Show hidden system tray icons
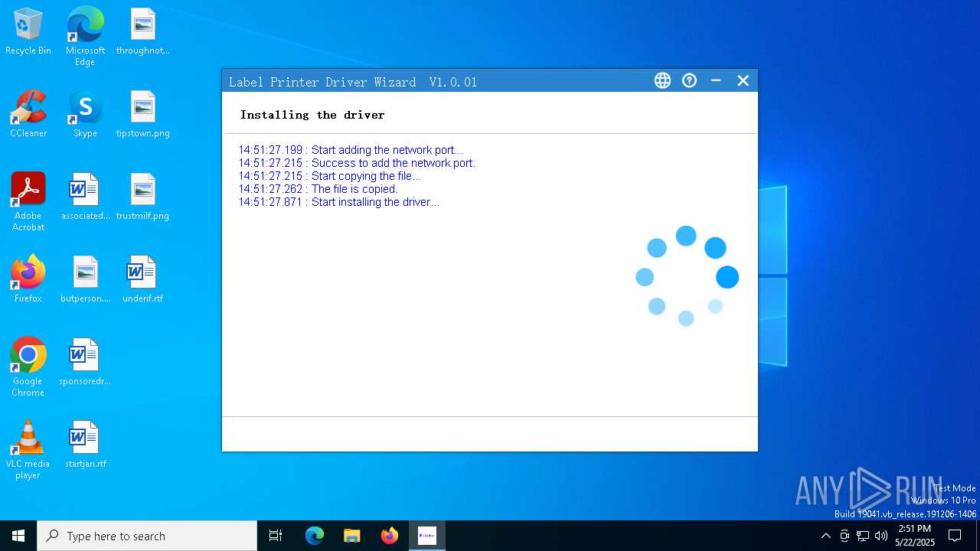The image size is (980, 551). tap(825, 536)
